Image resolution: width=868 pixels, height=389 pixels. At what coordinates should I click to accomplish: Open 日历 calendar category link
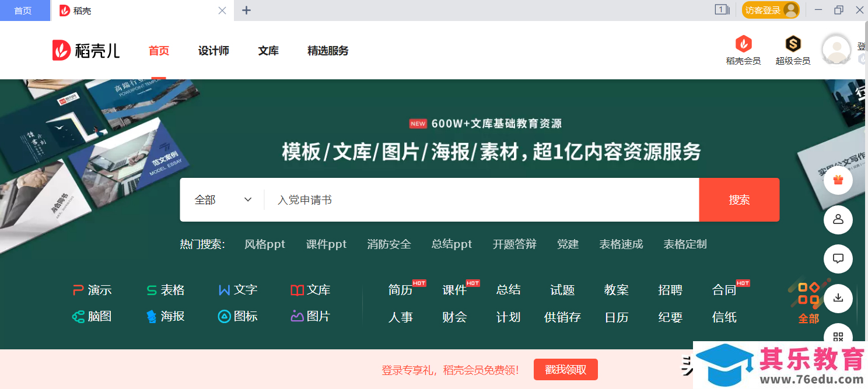[617, 317]
